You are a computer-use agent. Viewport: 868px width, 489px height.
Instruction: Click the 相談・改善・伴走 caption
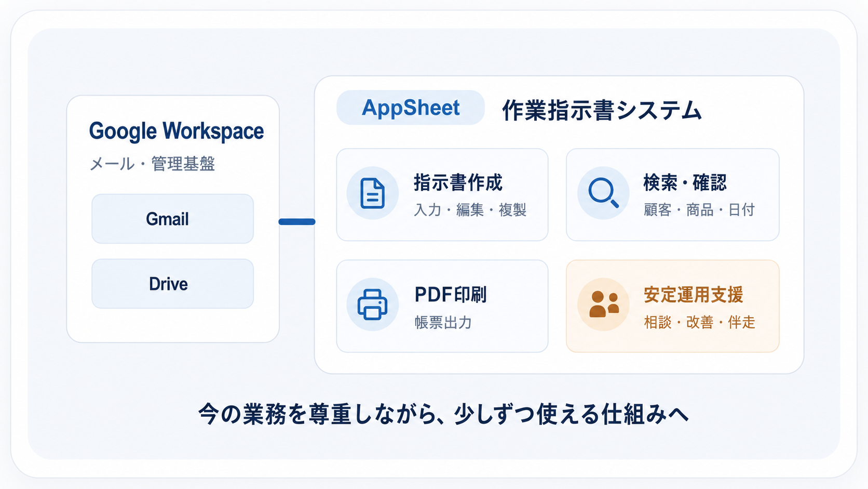tap(699, 322)
